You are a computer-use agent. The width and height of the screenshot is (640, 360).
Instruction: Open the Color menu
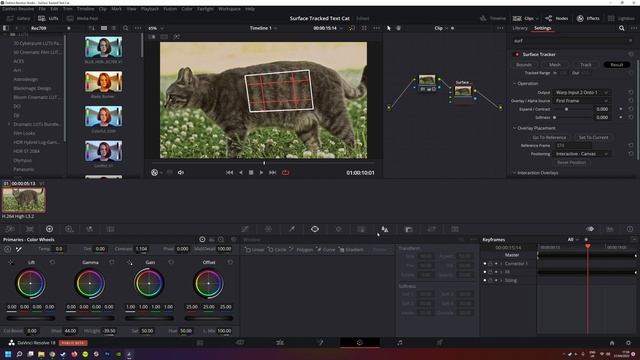pos(187,9)
